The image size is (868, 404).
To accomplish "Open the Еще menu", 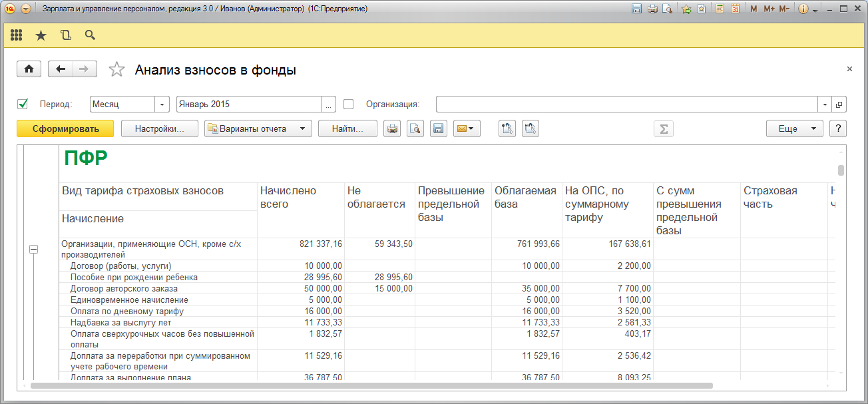I will point(794,128).
